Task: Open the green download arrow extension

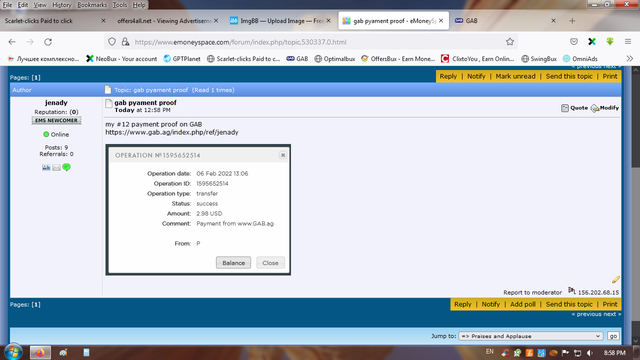Action: pyautogui.click(x=610, y=42)
